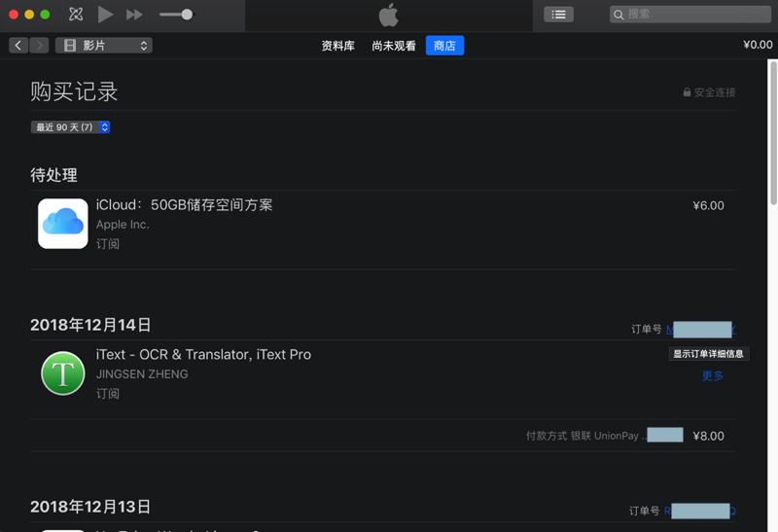Go forward with the right chevron
This screenshot has width=778, height=532.
[x=39, y=46]
